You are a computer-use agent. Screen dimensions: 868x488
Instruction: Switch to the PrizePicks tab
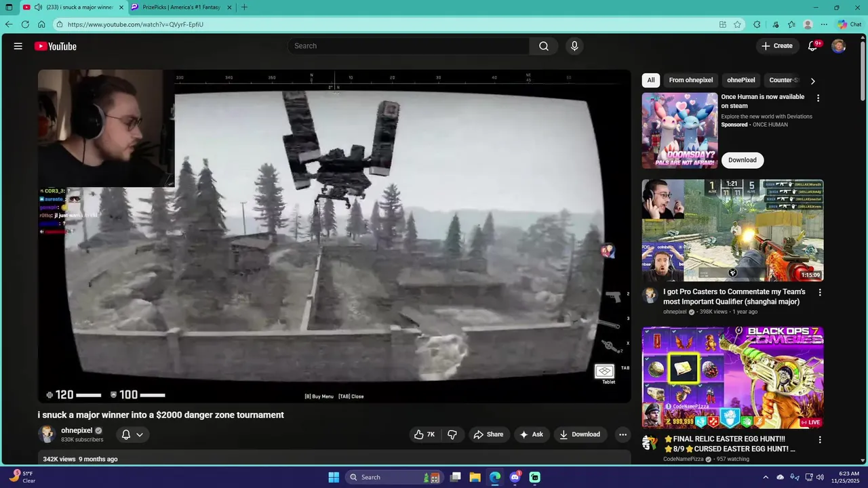(x=182, y=7)
